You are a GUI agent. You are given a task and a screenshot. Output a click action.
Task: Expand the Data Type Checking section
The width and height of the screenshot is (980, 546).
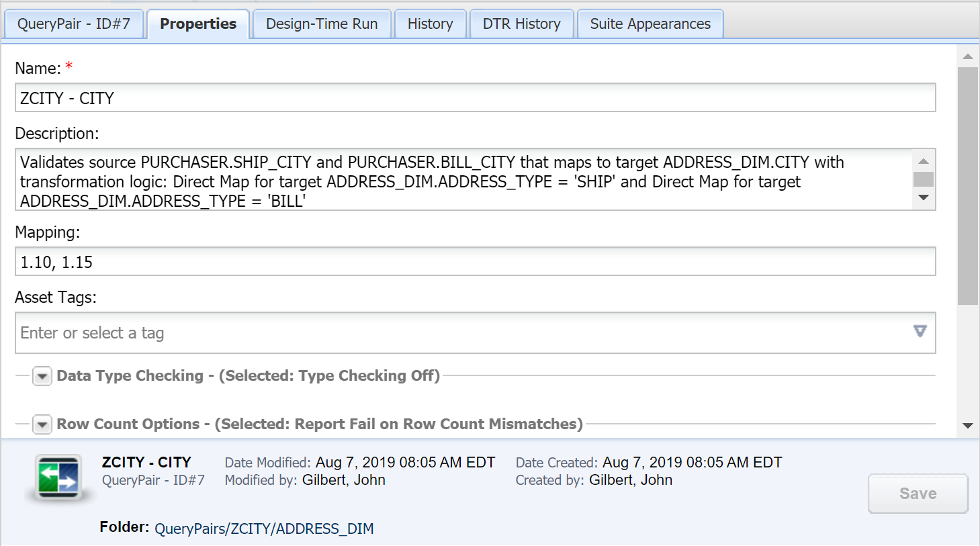(x=42, y=376)
